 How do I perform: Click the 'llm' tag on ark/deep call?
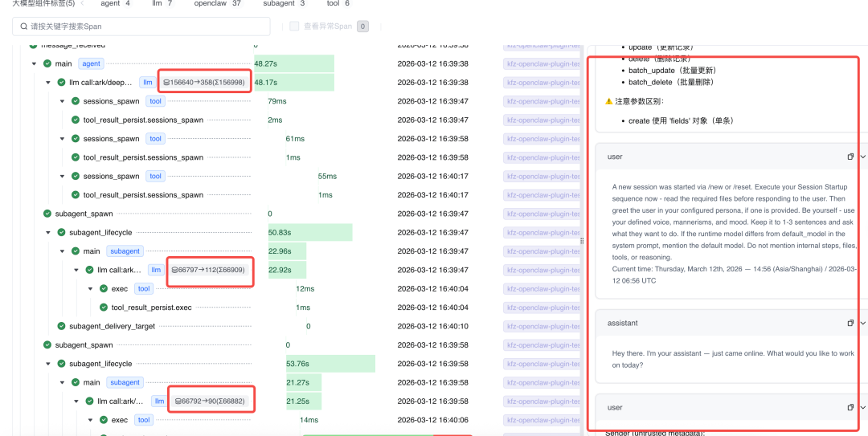[x=148, y=83]
